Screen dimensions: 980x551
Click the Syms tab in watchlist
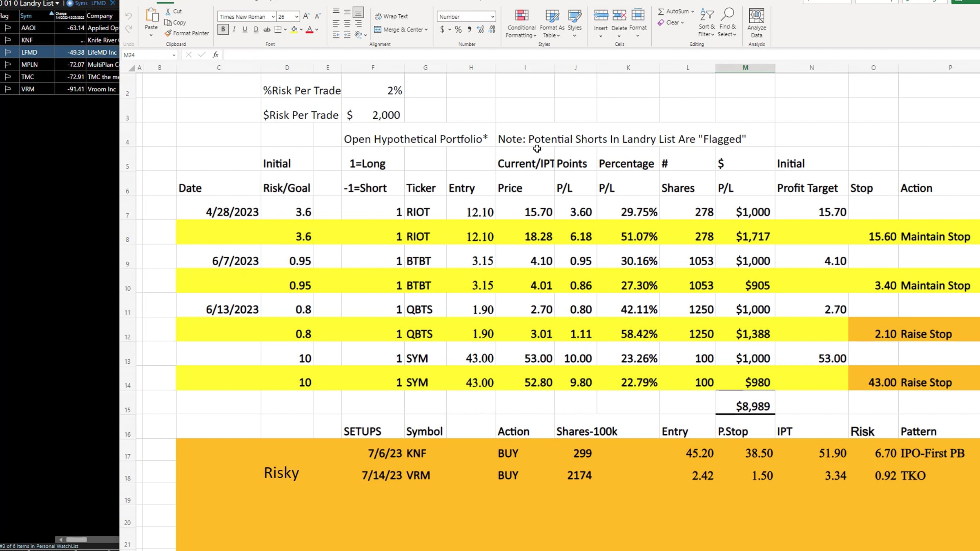(x=78, y=3)
